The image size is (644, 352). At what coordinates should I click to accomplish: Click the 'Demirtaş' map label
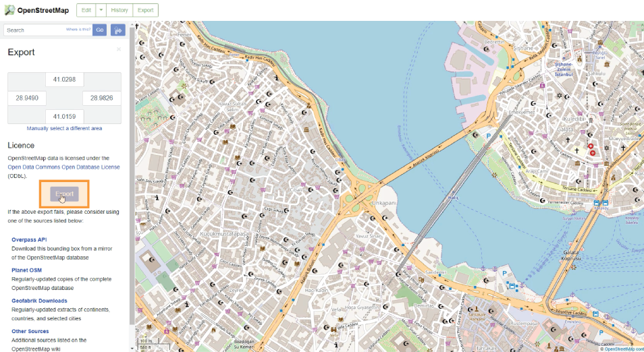coord(424,305)
